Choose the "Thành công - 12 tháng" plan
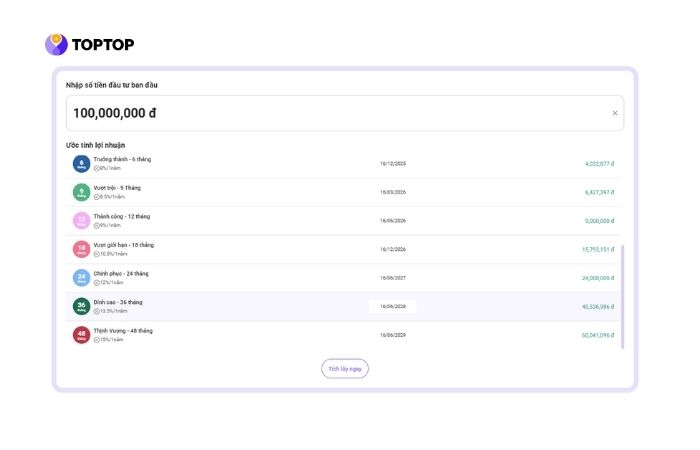 click(x=120, y=216)
